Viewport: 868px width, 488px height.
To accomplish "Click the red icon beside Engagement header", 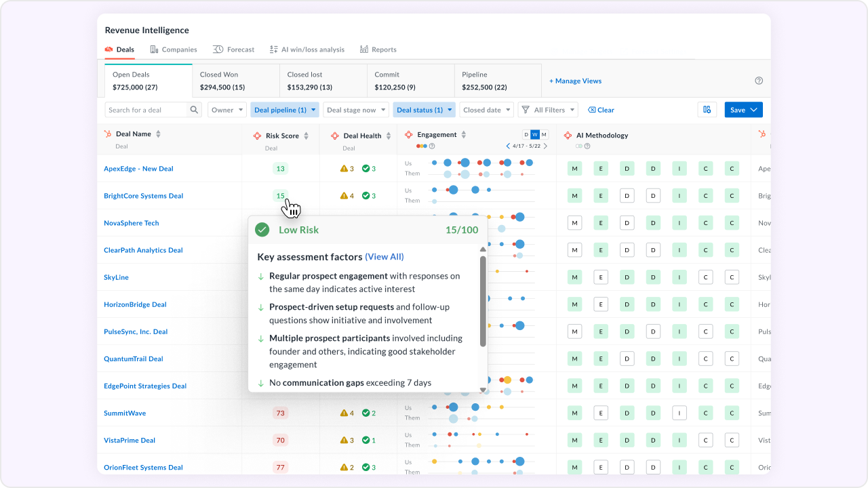I will pos(409,135).
